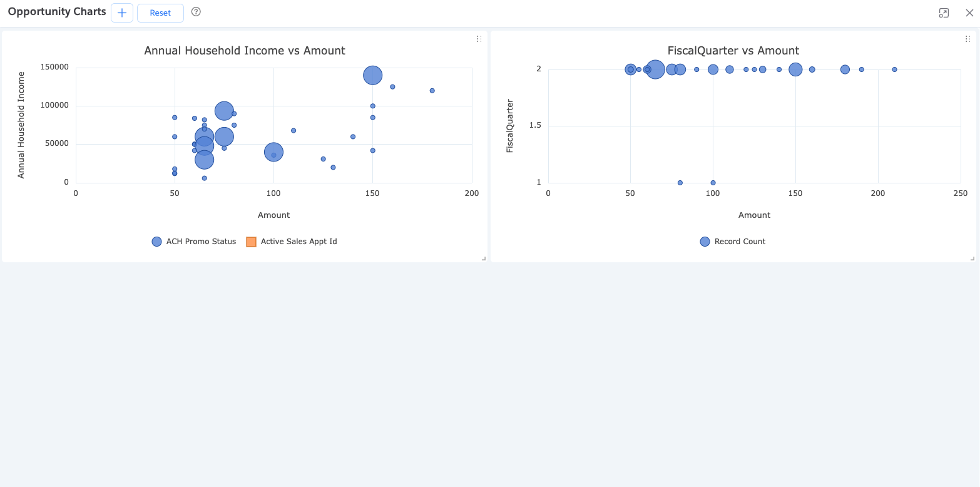Select the Annual Household Income vs Amount title

point(245,51)
